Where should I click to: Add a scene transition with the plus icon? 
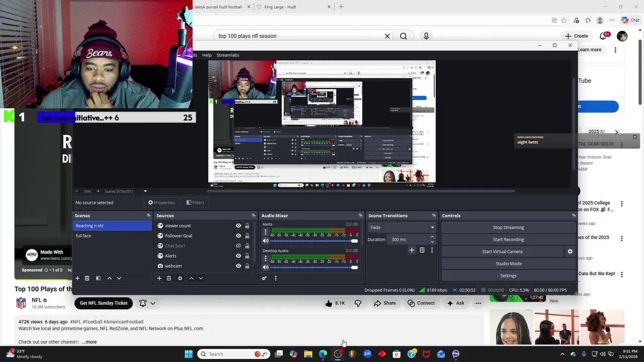click(x=412, y=250)
